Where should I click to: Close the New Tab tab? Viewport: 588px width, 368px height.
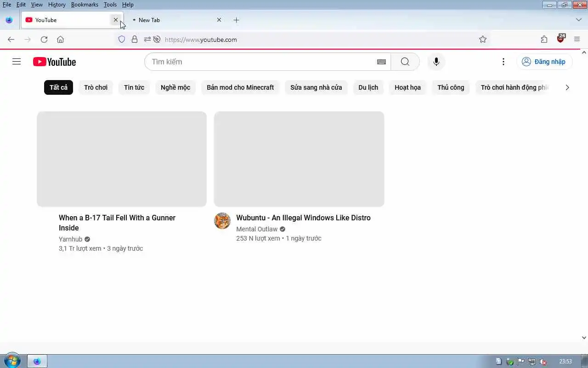[x=219, y=20]
